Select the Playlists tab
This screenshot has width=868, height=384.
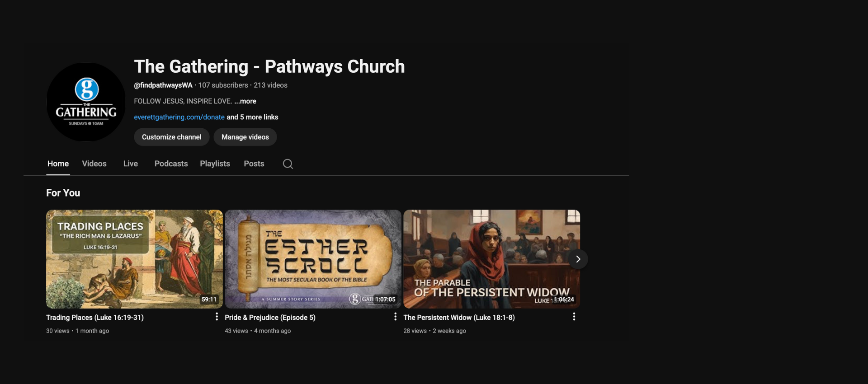pos(215,164)
